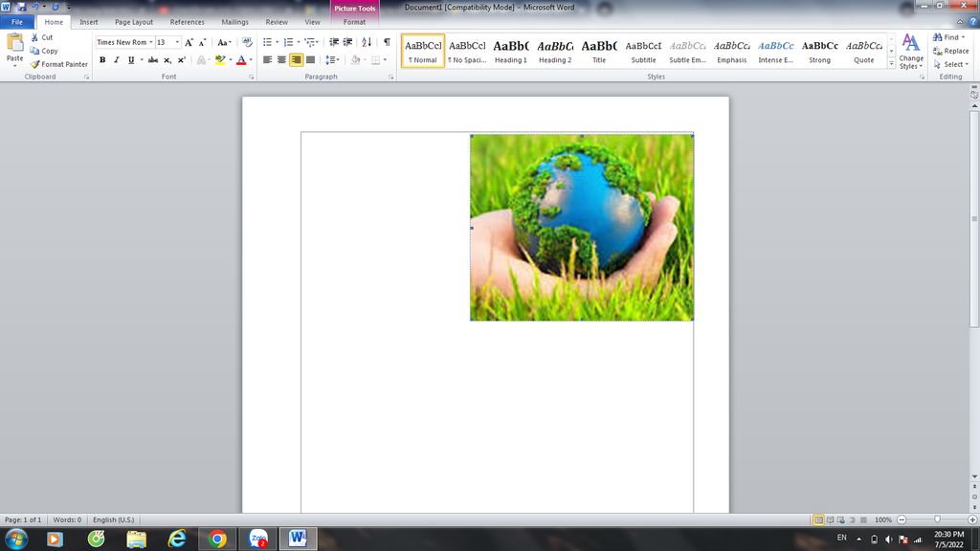Viewport: 980px width, 551px height.
Task: Open the Picture Tools Format tab
Action: (x=354, y=22)
